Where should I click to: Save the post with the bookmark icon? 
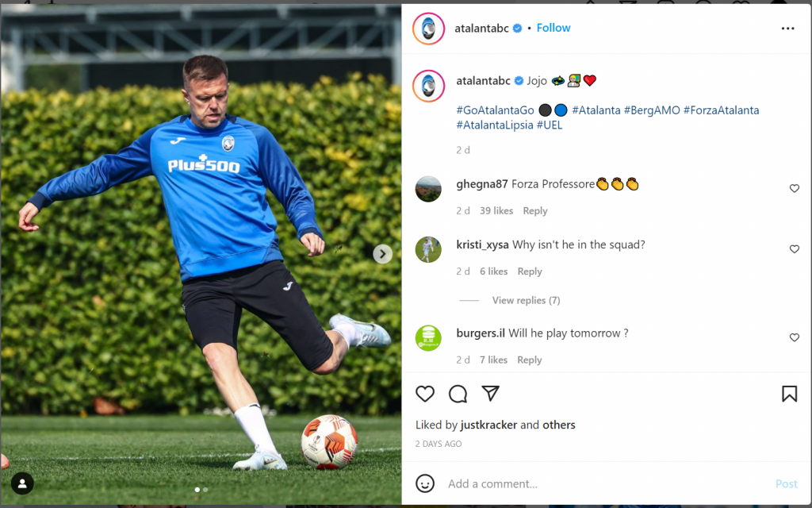[x=789, y=394]
